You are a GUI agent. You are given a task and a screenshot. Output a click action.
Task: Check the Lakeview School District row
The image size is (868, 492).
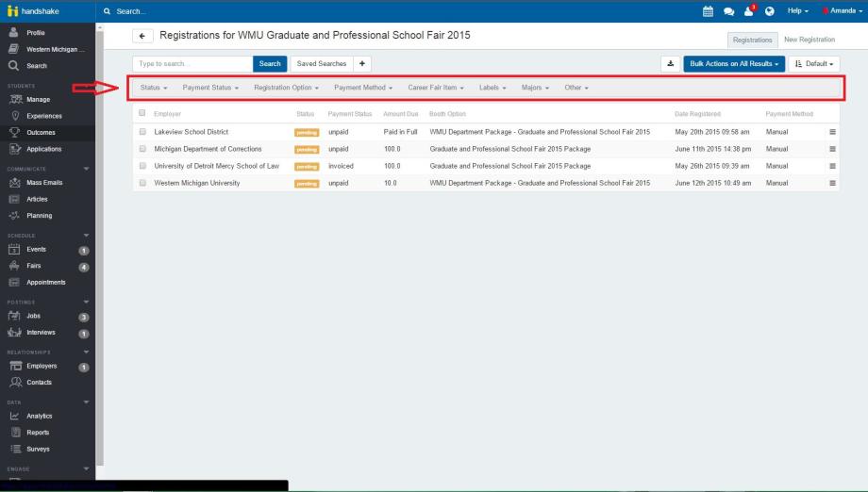pyautogui.click(x=142, y=132)
